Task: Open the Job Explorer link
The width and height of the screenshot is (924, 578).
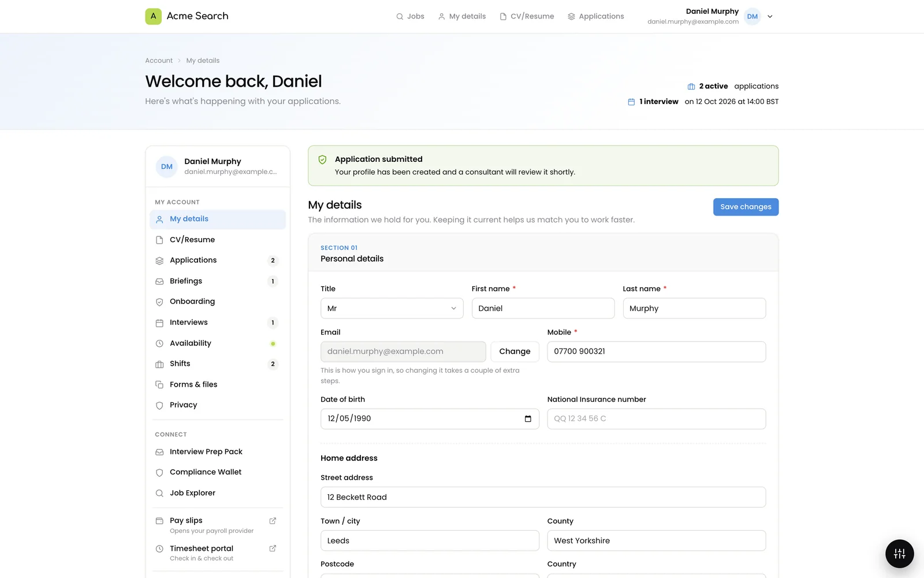Action: click(218, 493)
